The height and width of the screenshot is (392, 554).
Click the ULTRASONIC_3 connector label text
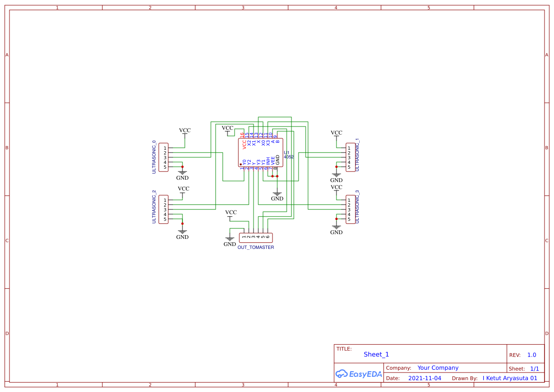pyautogui.click(x=356, y=210)
